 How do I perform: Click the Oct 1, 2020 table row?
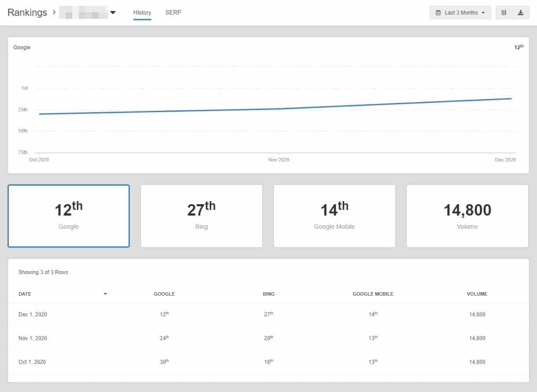[x=268, y=362]
